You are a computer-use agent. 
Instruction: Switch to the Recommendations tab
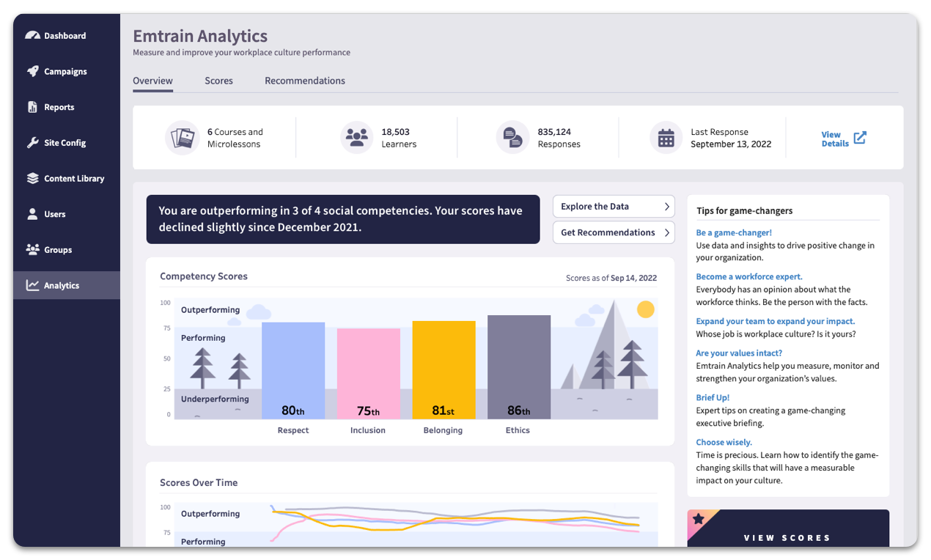pos(305,81)
